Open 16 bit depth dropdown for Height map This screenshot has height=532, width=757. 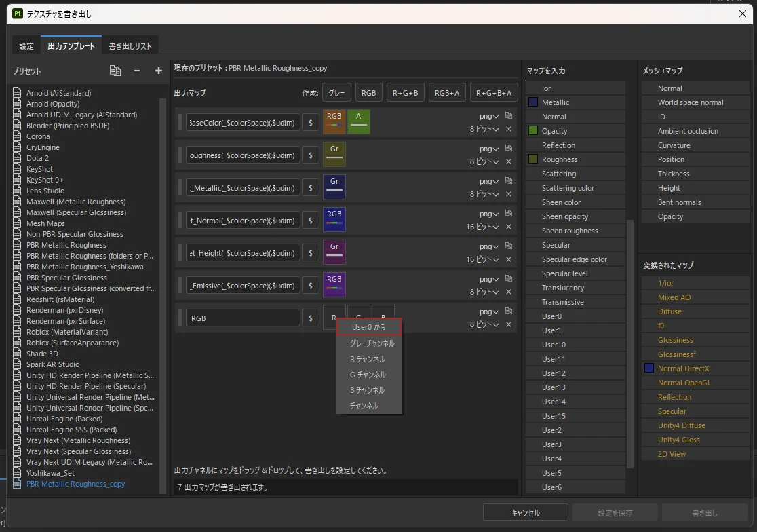tap(482, 260)
